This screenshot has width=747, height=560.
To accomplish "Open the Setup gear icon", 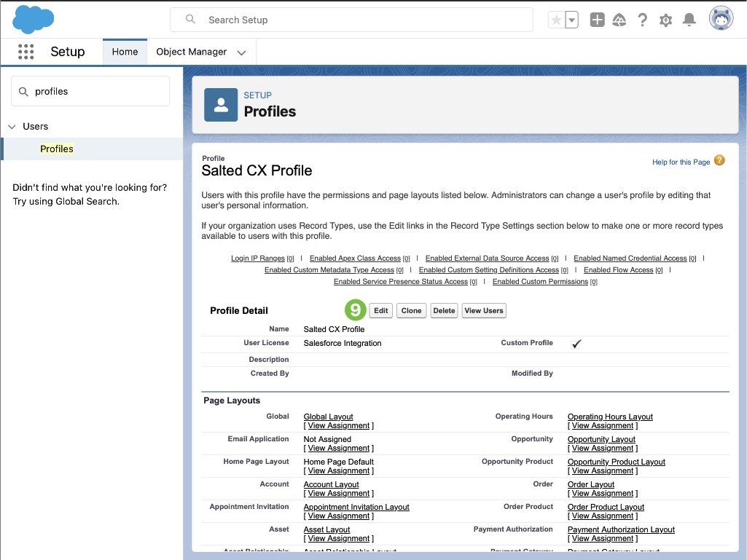I will [x=665, y=20].
